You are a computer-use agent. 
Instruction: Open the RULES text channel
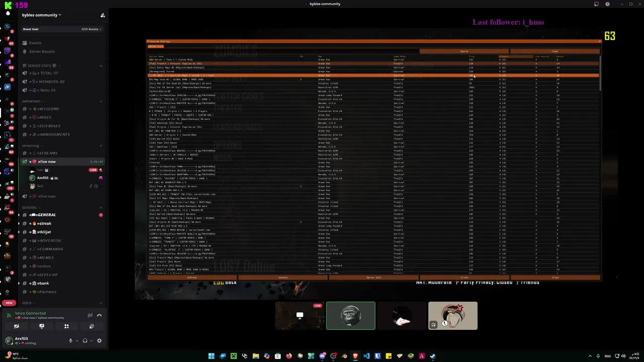pyautogui.click(x=62, y=117)
